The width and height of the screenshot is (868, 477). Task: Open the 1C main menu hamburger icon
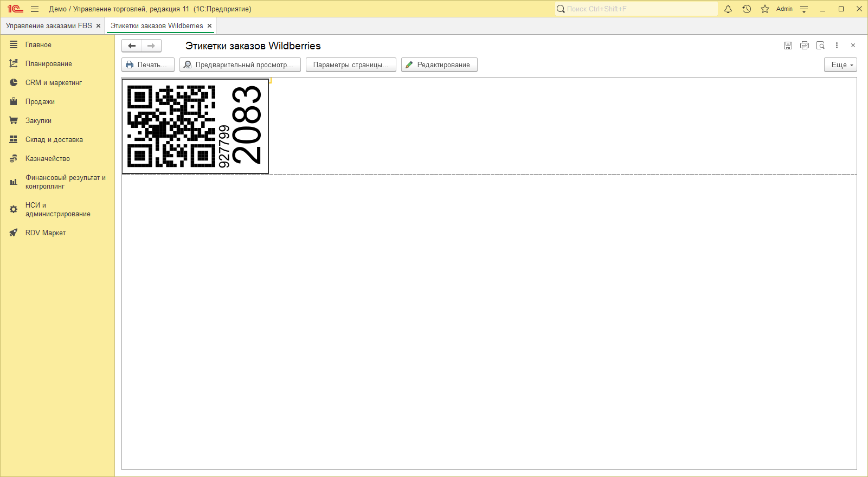[35, 9]
